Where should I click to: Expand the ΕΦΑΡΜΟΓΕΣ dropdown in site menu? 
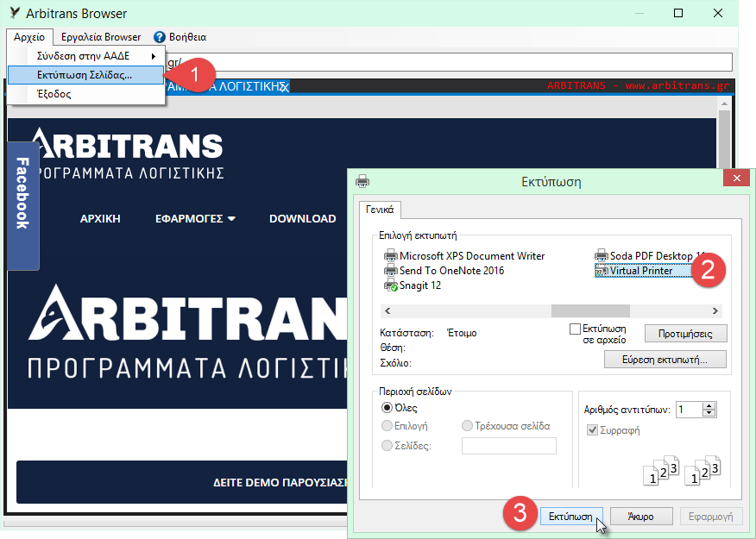pos(195,219)
